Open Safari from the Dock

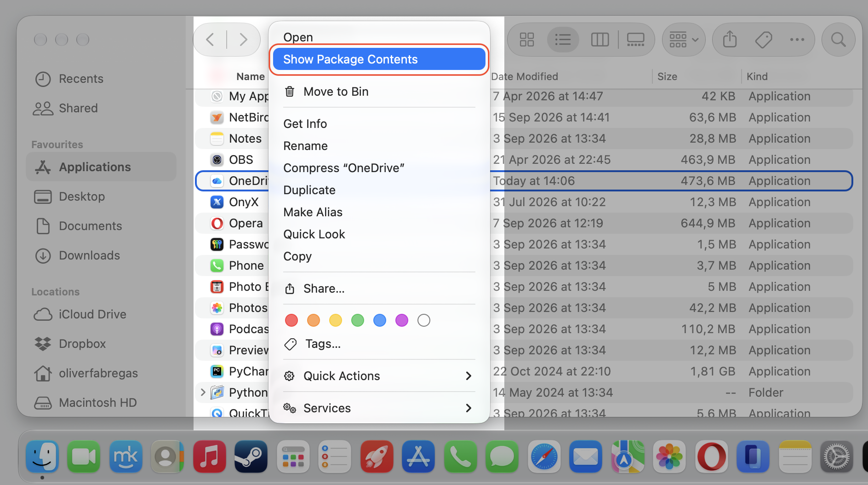tap(544, 456)
